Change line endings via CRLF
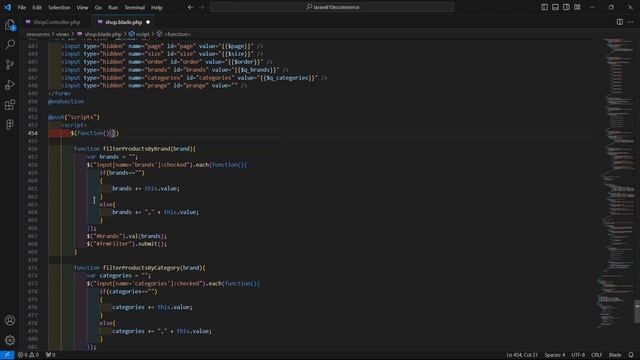 596,355
